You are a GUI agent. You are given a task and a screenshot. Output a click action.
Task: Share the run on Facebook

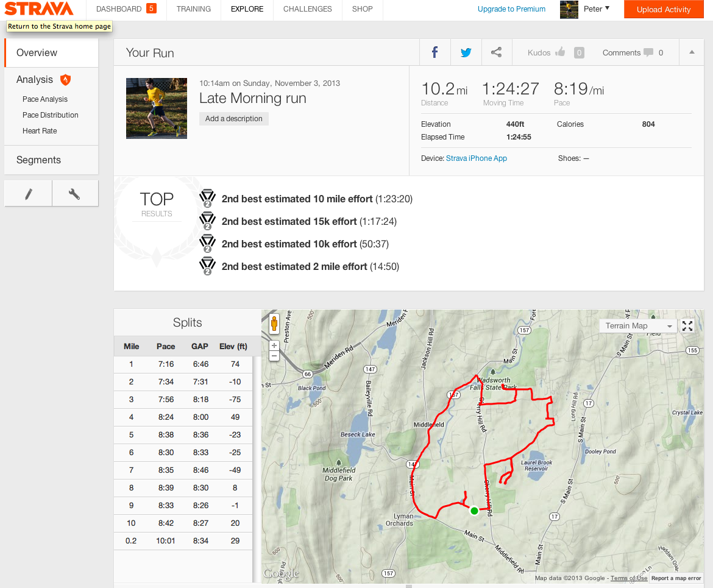(435, 52)
